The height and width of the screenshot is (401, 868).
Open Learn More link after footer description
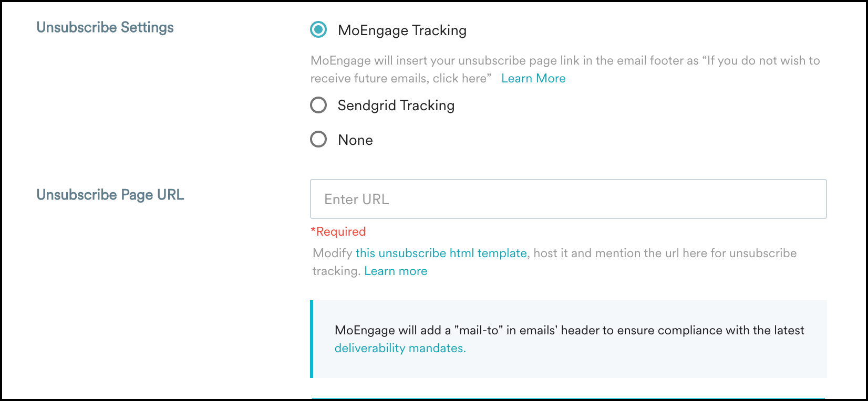pyautogui.click(x=533, y=78)
